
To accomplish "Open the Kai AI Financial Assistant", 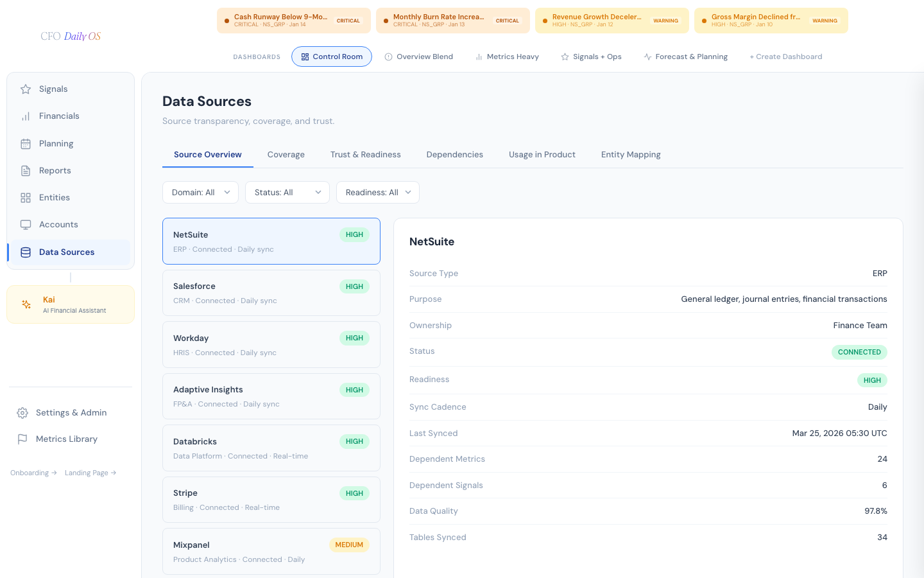I will click(x=71, y=304).
